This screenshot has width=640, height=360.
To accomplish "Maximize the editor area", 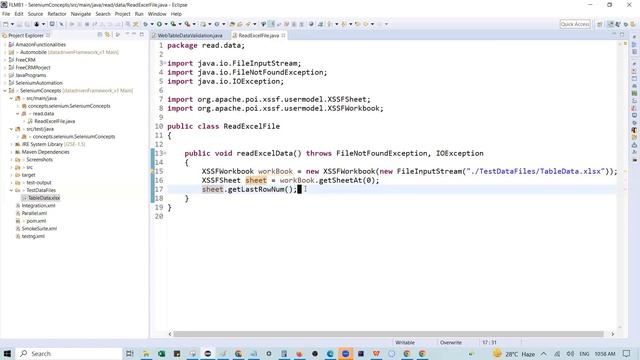I will coord(622,35).
